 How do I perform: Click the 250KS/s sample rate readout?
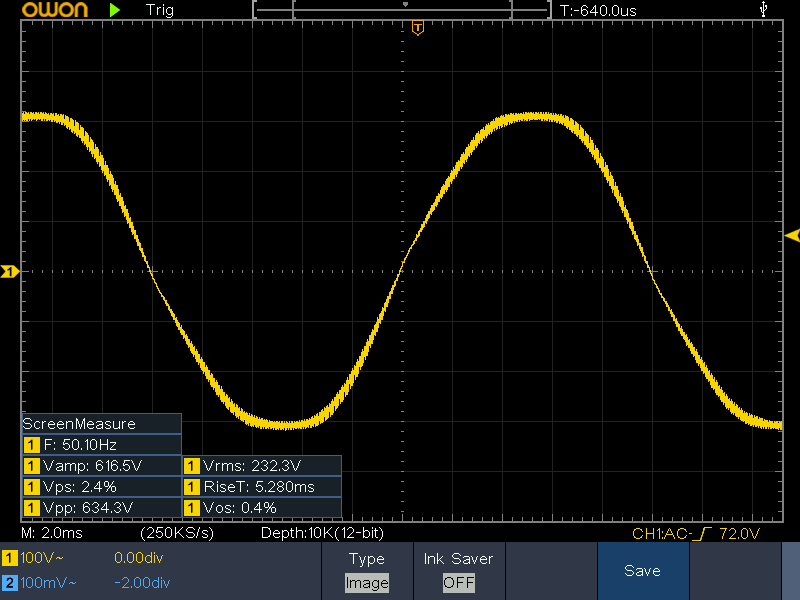point(177,533)
